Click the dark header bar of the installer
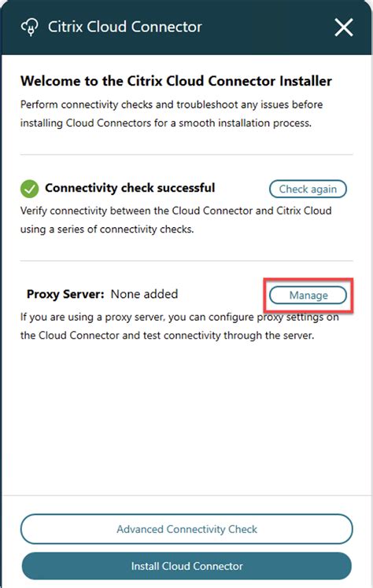Image resolution: width=373 pixels, height=588 pixels. (x=186, y=28)
